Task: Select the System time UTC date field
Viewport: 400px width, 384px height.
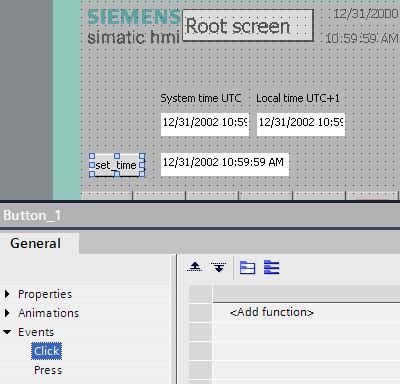Action: pos(205,124)
